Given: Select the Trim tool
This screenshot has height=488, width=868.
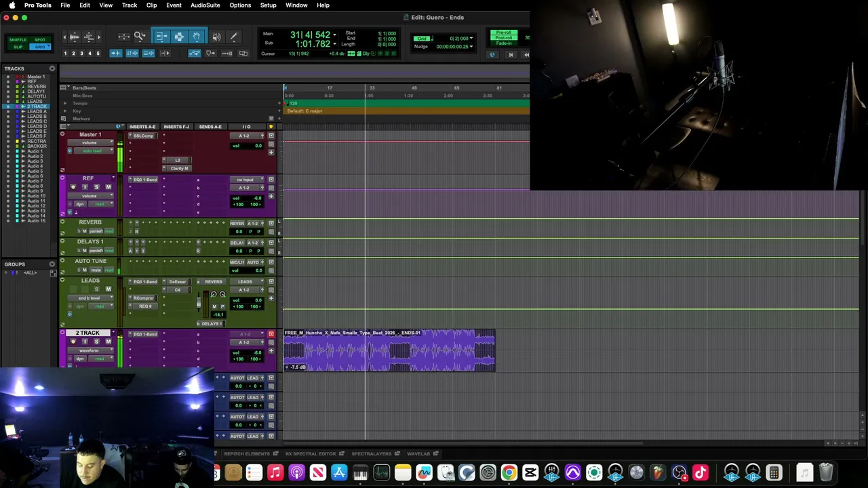Looking at the screenshot, I should tap(161, 37).
